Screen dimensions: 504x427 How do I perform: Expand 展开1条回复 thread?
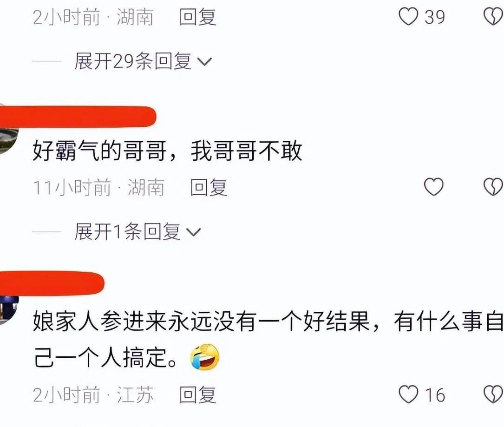(137, 231)
